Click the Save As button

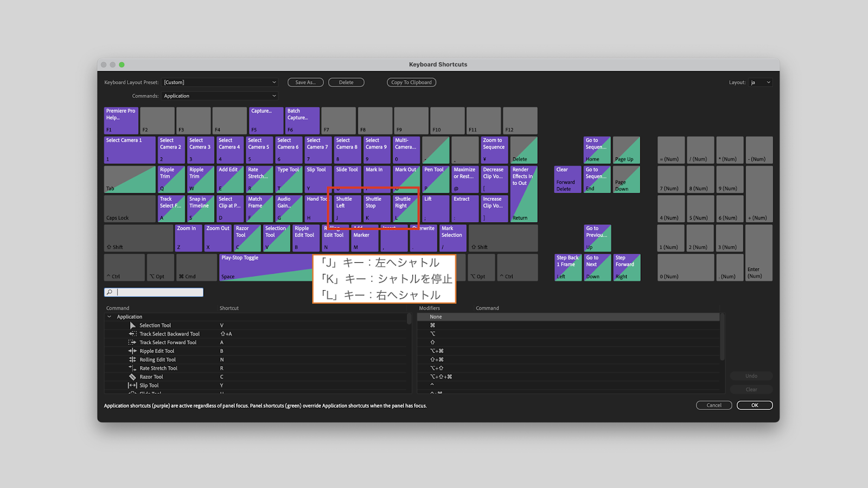(x=305, y=82)
